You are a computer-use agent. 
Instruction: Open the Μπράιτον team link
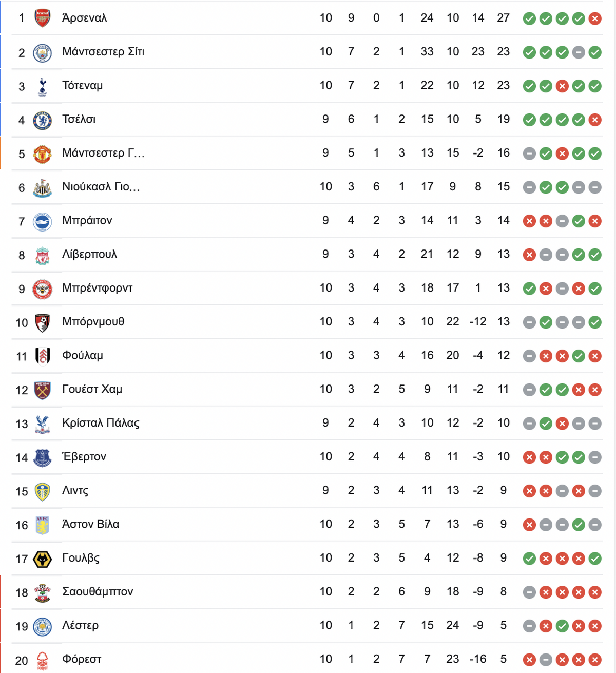click(x=87, y=221)
